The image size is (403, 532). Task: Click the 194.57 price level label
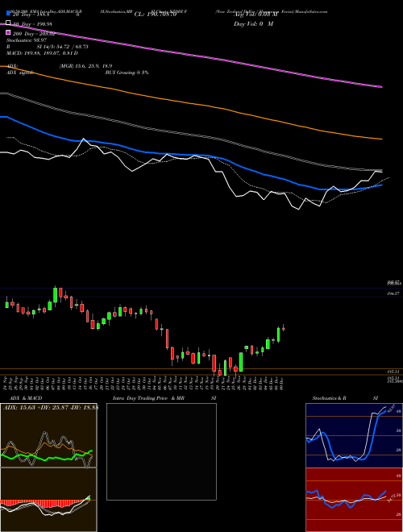tap(394, 294)
